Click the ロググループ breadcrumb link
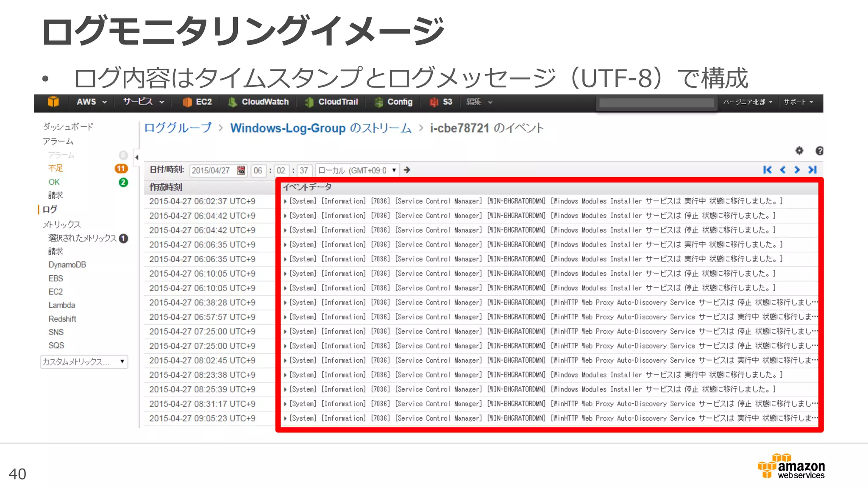Screen dimensions: 868x488 tap(178, 128)
